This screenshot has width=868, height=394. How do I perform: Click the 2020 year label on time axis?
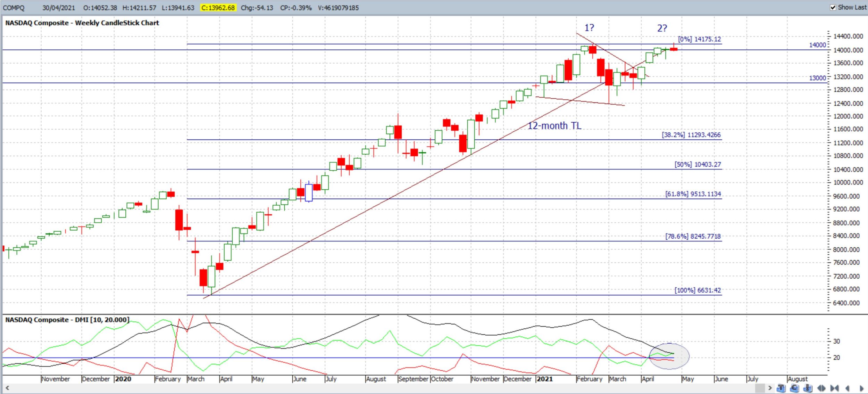(123, 379)
